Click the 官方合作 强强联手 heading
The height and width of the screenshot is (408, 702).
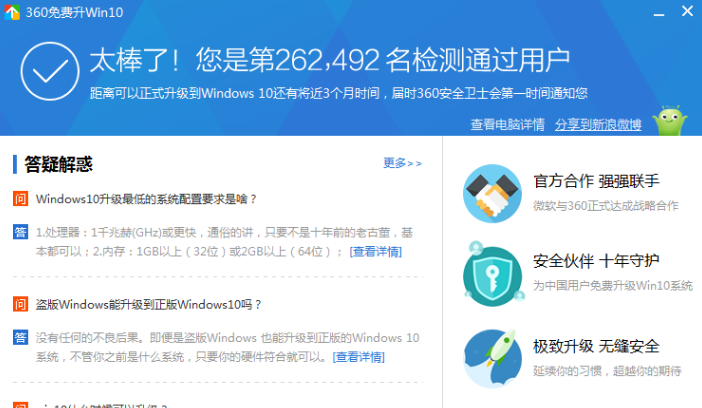pos(596,181)
